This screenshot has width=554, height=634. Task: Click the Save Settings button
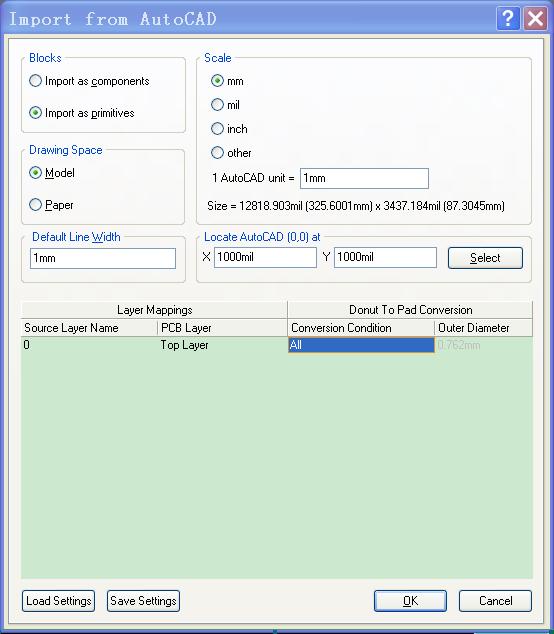pos(143,601)
